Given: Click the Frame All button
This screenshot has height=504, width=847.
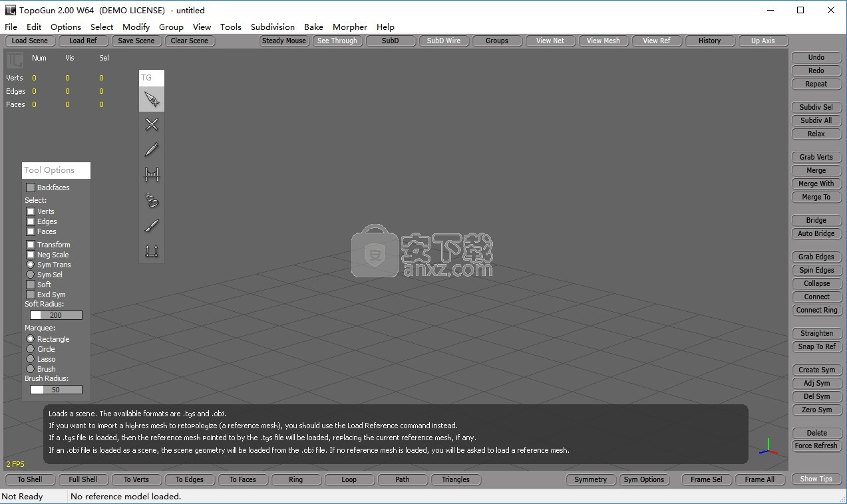Looking at the screenshot, I should tap(760, 479).
